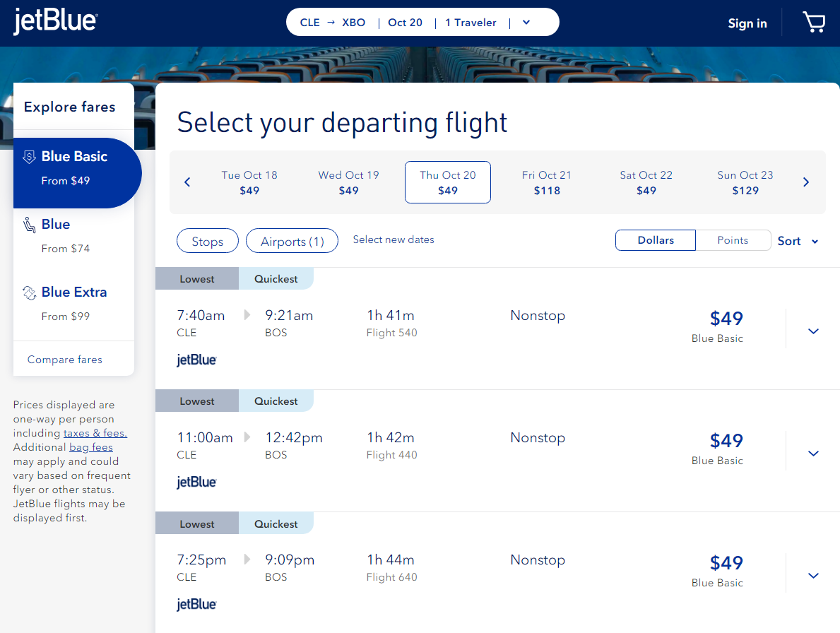Image resolution: width=840 pixels, height=633 pixels.
Task: Toggle the Stops filter
Action: tap(207, 241)
